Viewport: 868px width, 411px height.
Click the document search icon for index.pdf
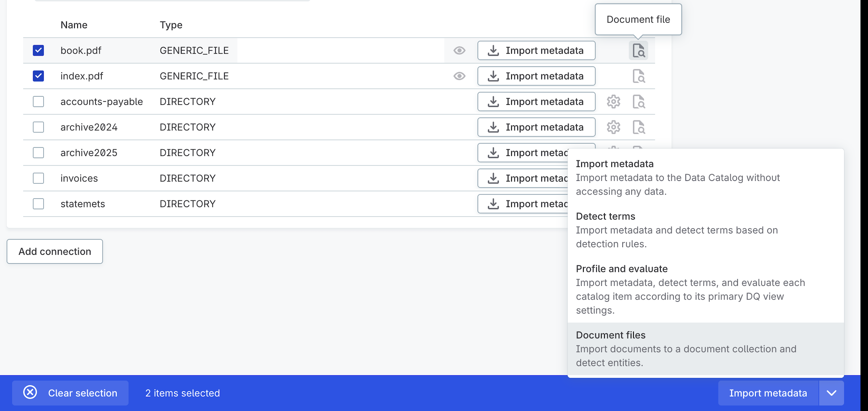[638, 76]
